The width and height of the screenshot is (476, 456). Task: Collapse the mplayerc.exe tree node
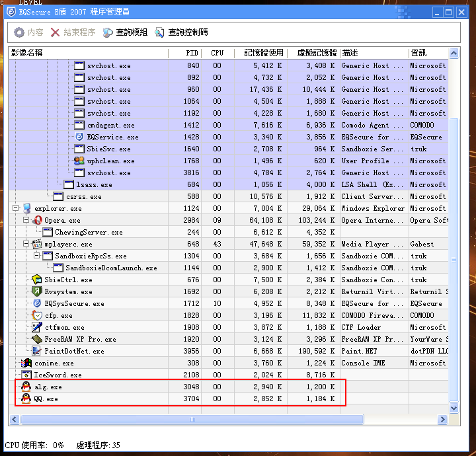26,244
